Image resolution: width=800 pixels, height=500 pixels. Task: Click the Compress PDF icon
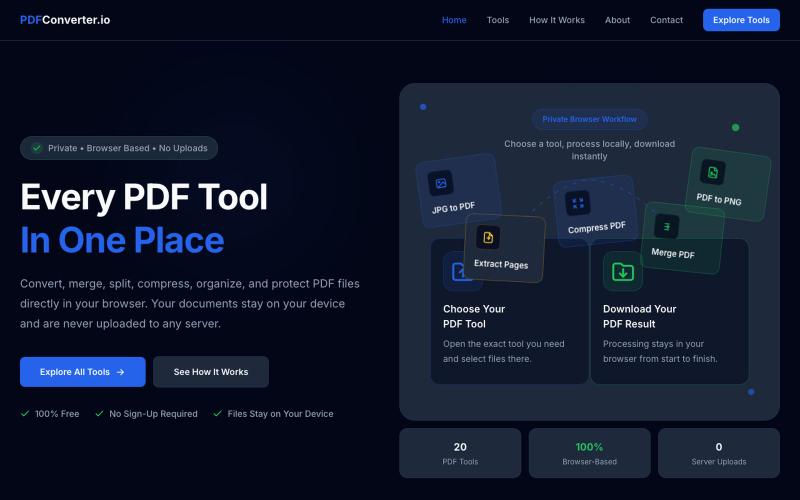tap(578, 203)
